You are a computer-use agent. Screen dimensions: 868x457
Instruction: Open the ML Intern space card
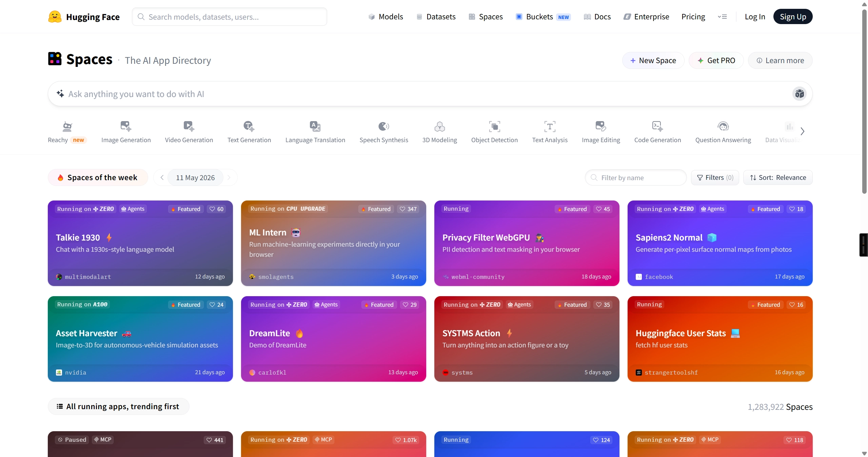point(334,243)
